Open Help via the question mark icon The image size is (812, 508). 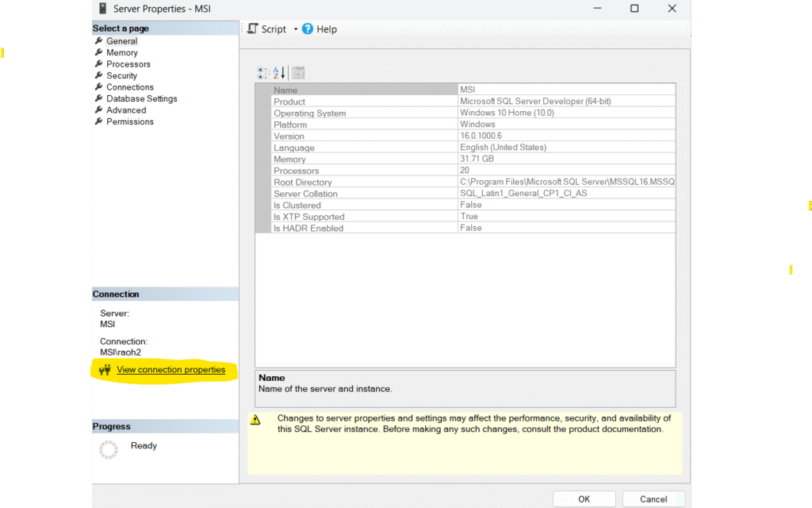point(308,29)
